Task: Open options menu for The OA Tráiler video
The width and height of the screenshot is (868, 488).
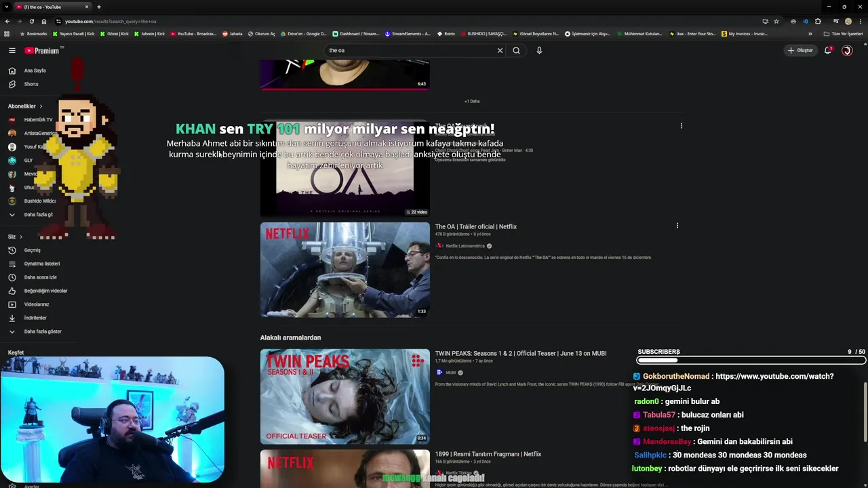Action: click(677, 226)
